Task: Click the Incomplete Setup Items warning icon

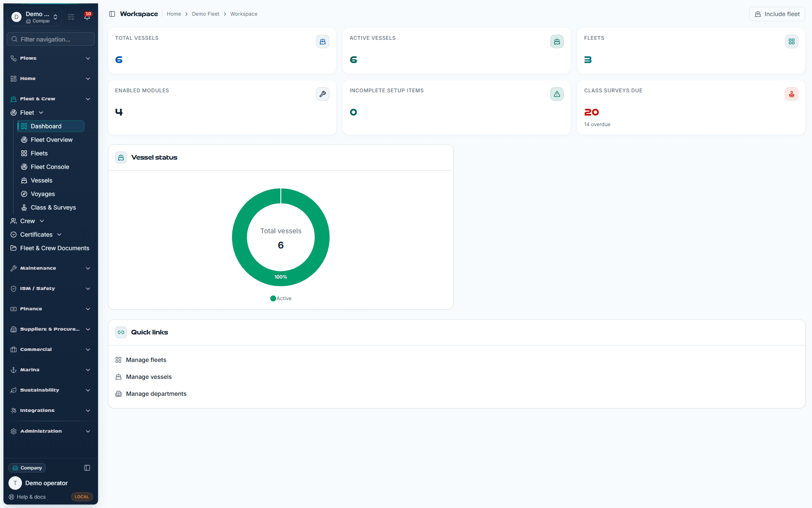Action: coord(557,94)
